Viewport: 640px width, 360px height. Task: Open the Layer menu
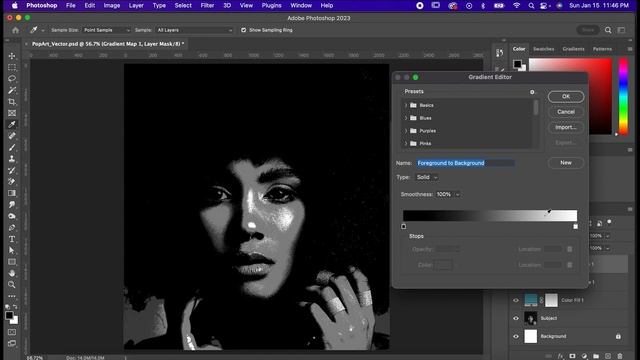pos(136,6)
